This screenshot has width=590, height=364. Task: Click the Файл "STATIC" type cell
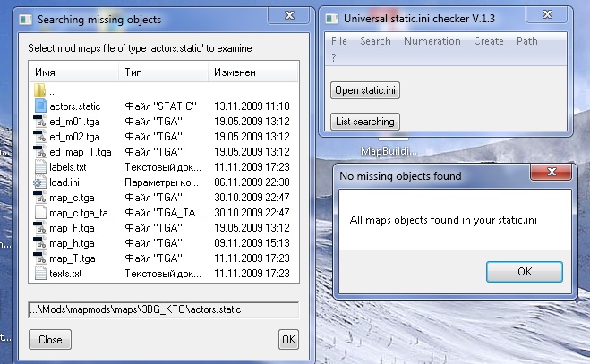coord(160,106)
